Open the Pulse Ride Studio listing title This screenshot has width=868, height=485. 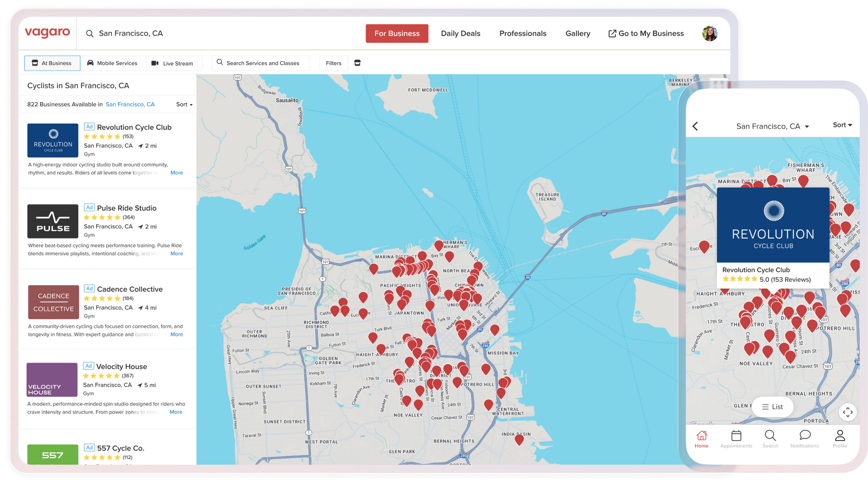tap(127, 208)
